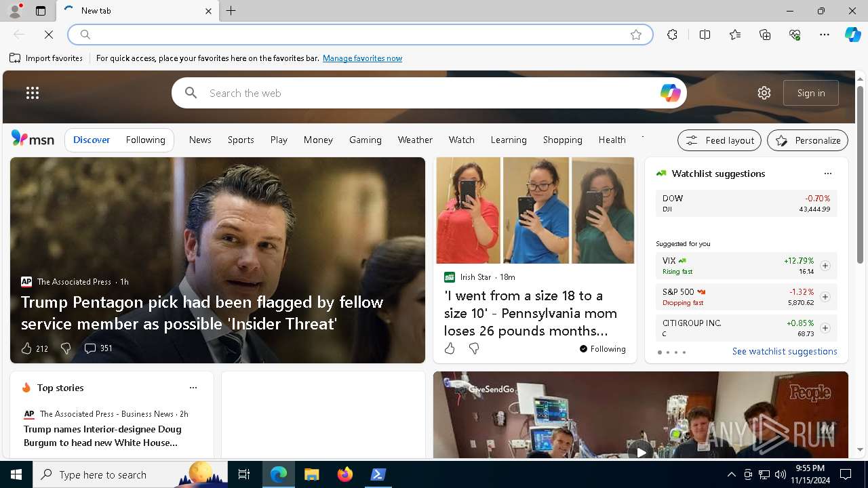The width and height of the screenshot is (868, 488).
Task: Add VIX to watchlist
Action: pos(825,266)
